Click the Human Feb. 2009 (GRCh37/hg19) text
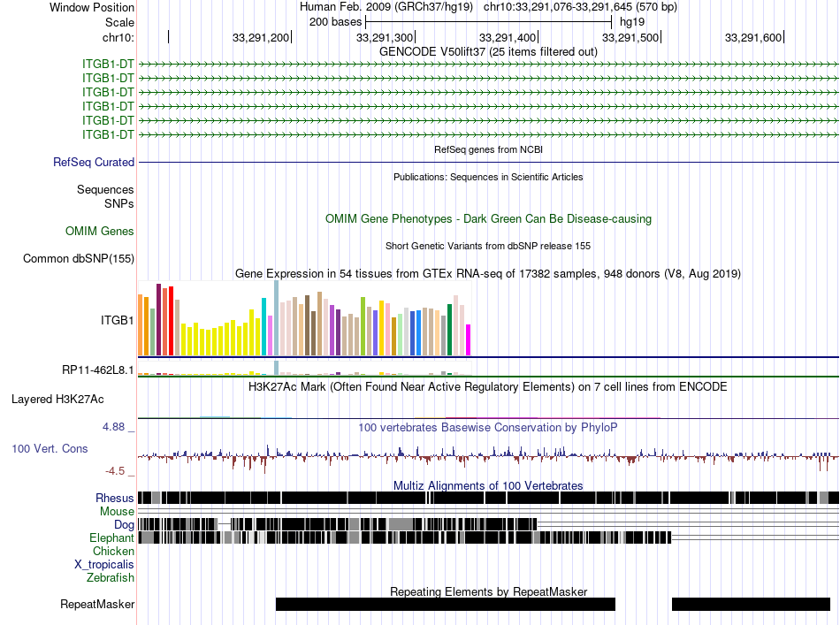The width and height of the screenshot is (840, 625). (x=386, y=7)
